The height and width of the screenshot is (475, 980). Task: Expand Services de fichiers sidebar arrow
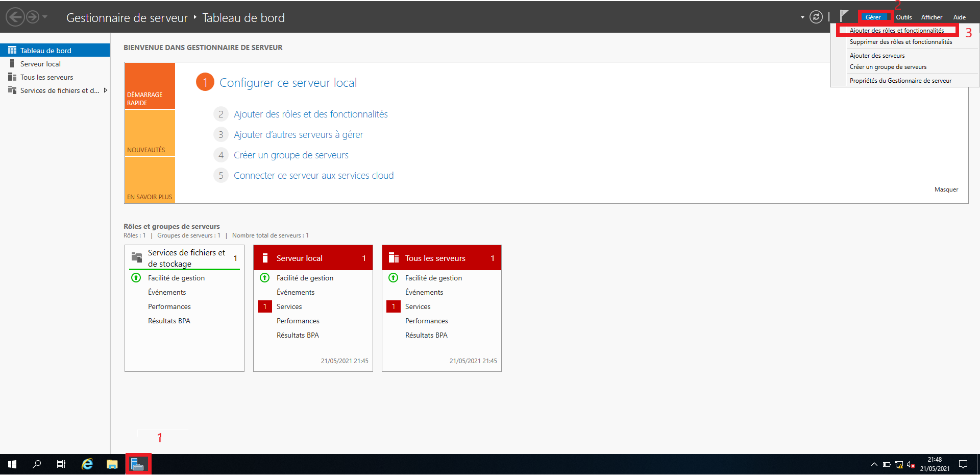[x=106, y=90]
